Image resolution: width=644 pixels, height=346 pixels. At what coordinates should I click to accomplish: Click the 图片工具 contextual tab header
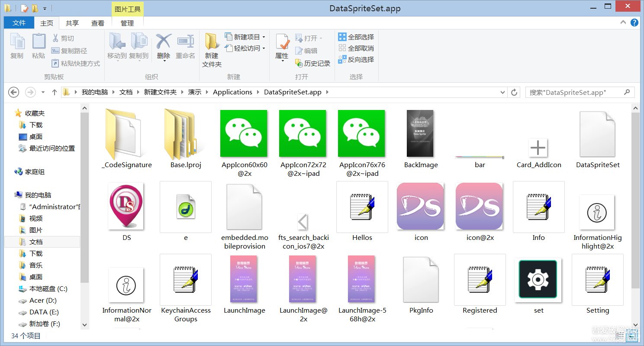point(127,9)
